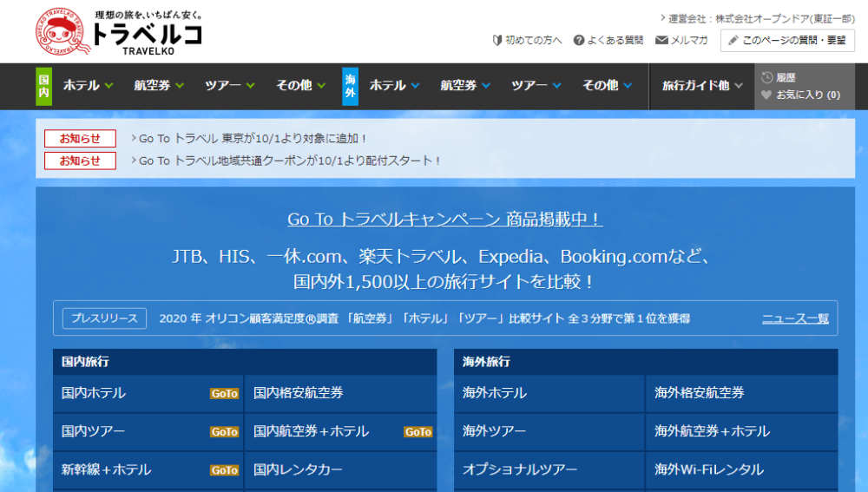Click the GoTo badge beside 国内ツアー
868x492 pixels.
pos(224,431)
